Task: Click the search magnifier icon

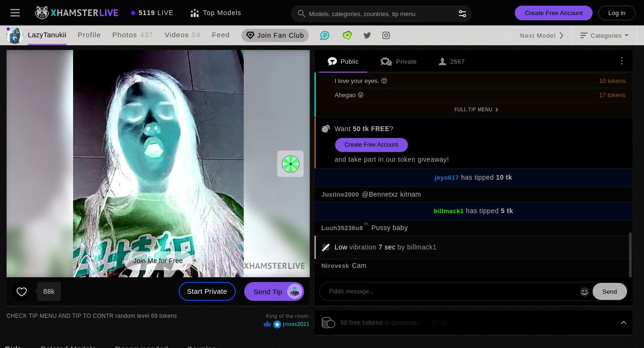Action: 302,14
